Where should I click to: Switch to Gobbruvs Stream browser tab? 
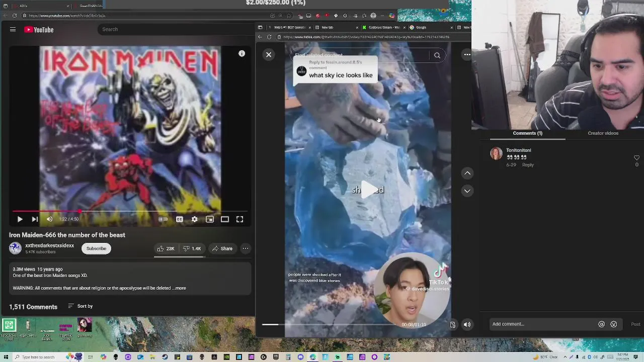[383, 28]
